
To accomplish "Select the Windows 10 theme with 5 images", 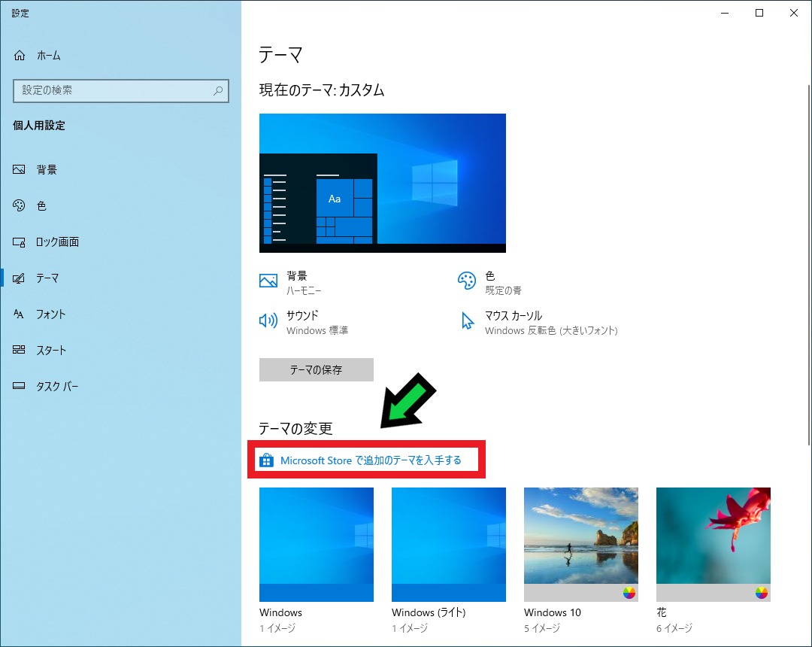I will click(580, 544).
